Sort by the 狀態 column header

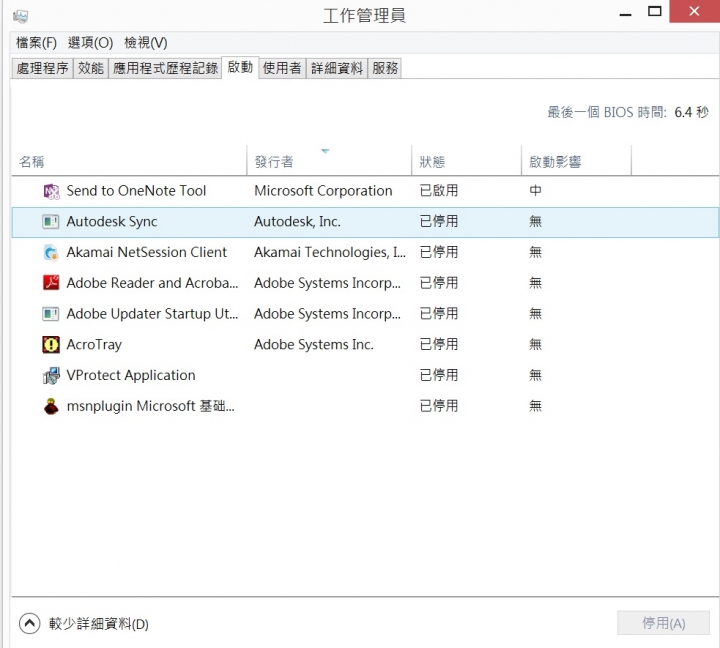(x=466, y=161)
